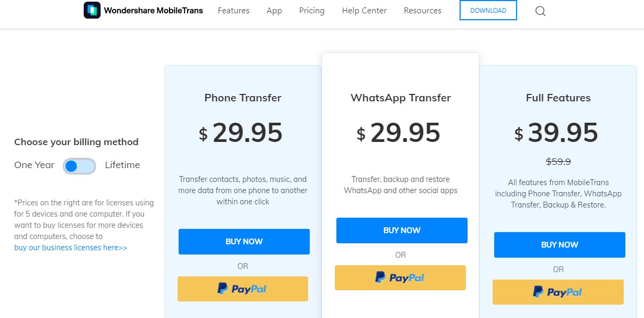Click the Wondershare MobileTrans logo icon
The width and height of the screenshot is (644, 318).
[92, 10]
